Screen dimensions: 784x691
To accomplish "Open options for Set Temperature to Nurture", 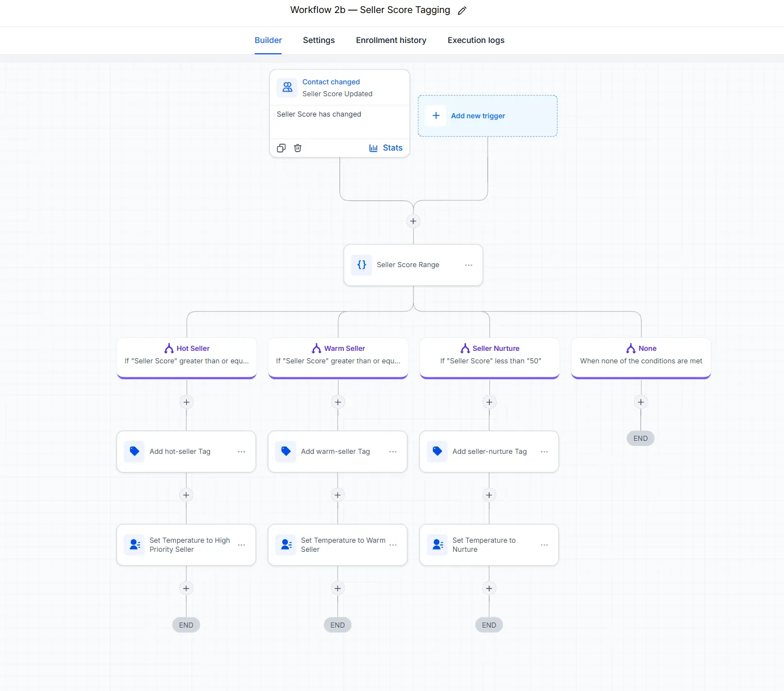I will 545,545.
